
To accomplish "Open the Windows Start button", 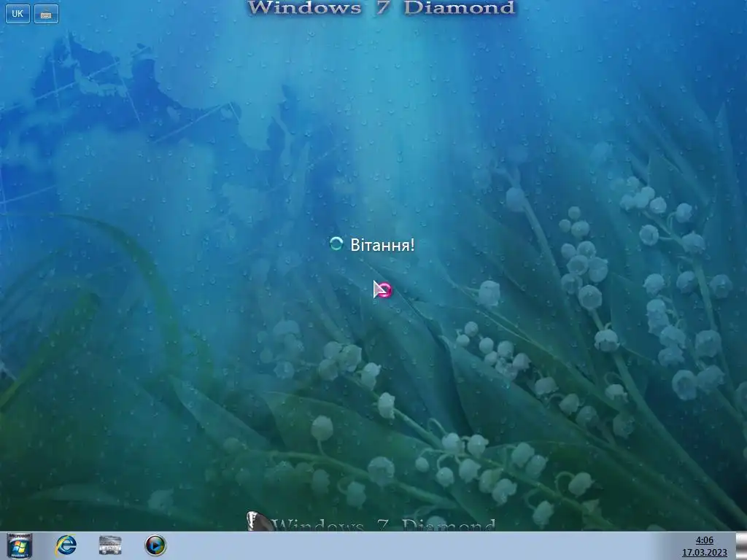I will tap(20, 545).
